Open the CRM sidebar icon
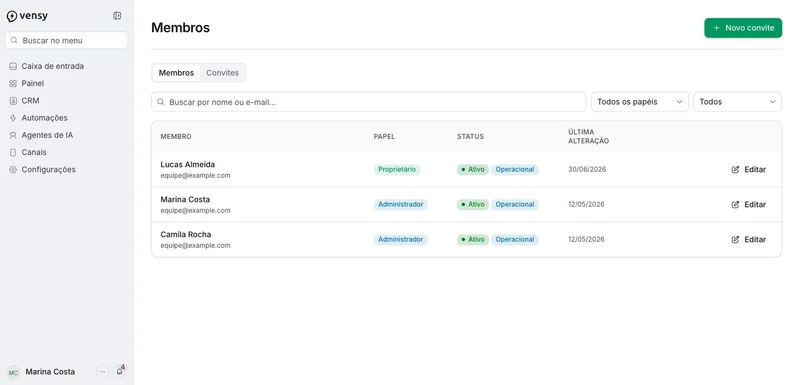This screenshot has width=800, height=385. pyautogui.click(x=13, y=101)
